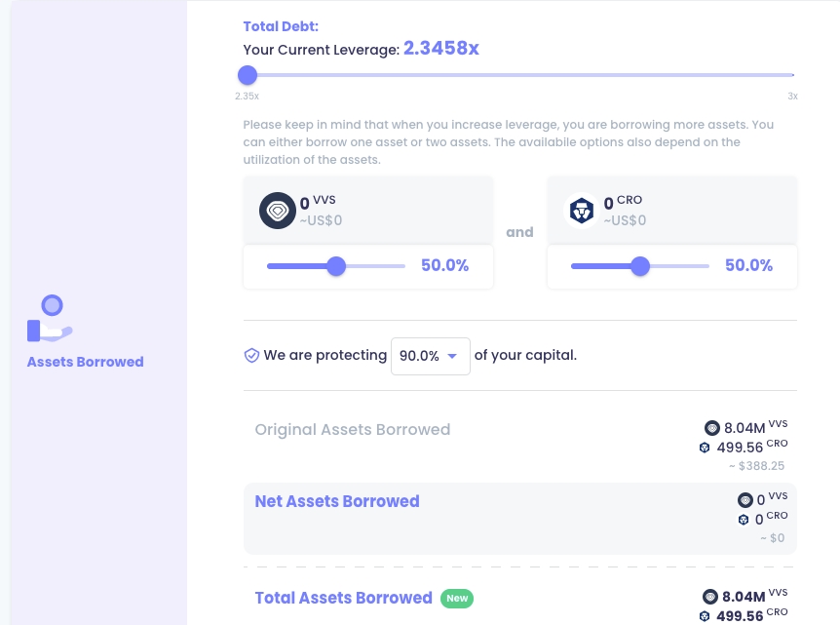Click the large VVS token icon
Screen dimensions: 840x625
(x=278, y=211)
